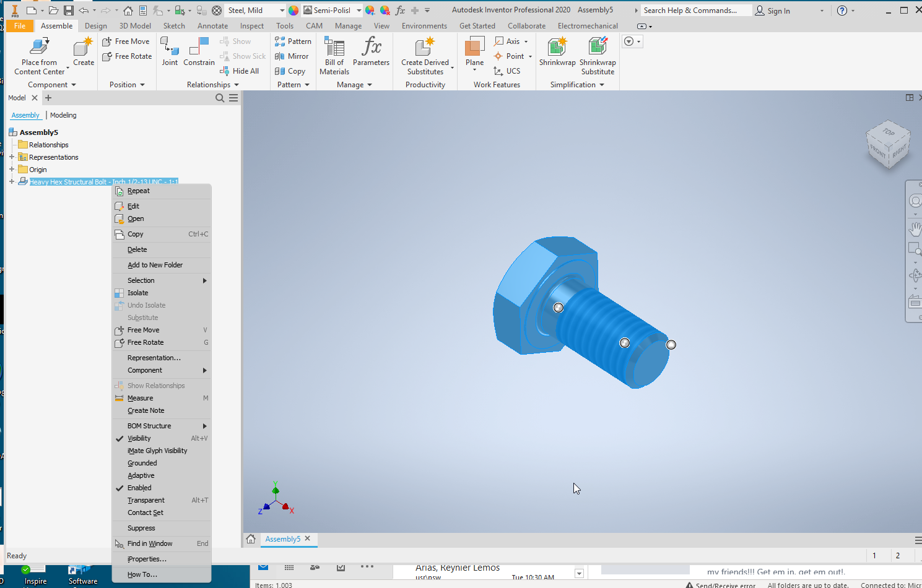Suppress the selected bolt component

(x=141, y=527)
